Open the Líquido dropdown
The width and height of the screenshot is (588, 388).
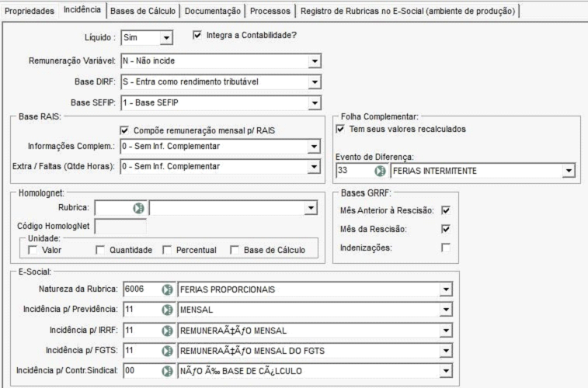coord(165,38)
